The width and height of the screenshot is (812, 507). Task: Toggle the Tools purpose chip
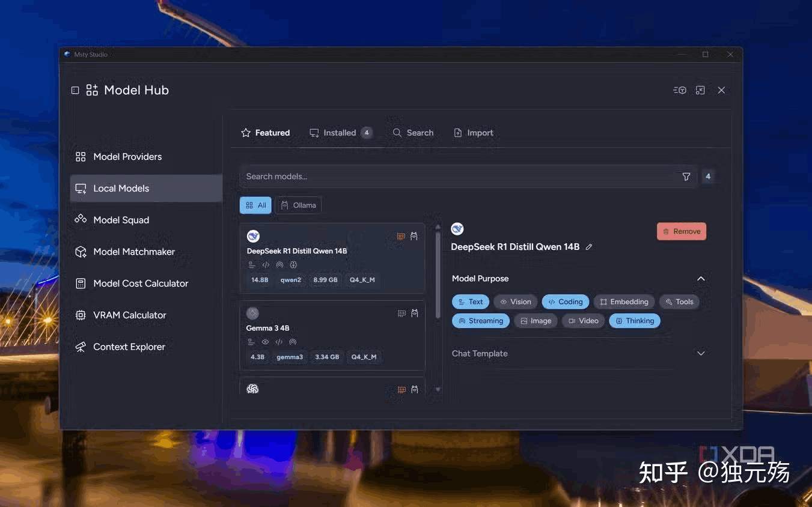679,302
